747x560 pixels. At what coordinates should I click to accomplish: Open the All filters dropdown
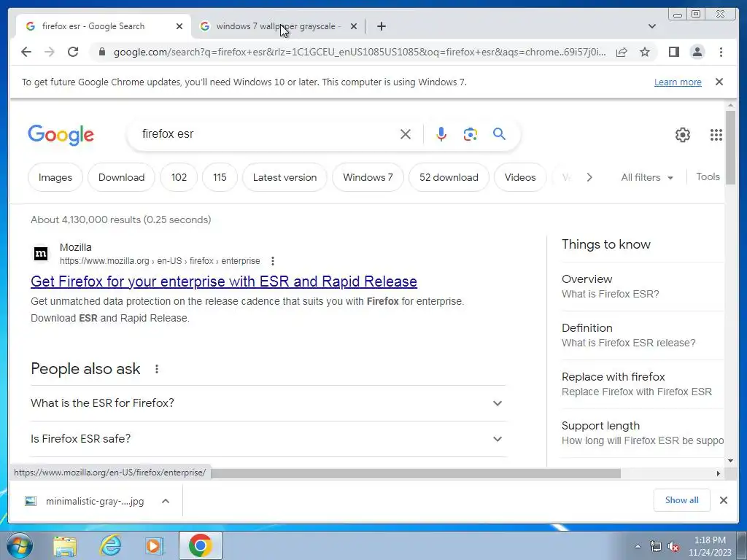click(647, 178)
